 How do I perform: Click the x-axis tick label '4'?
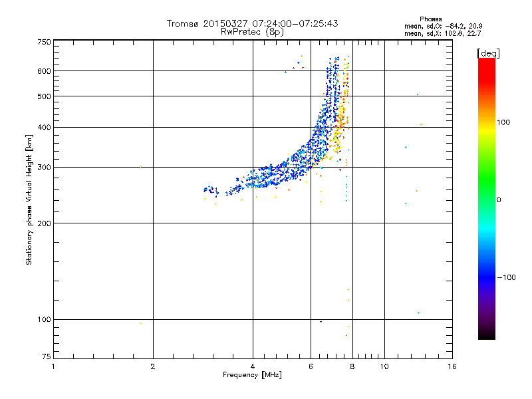coord(253,366)
